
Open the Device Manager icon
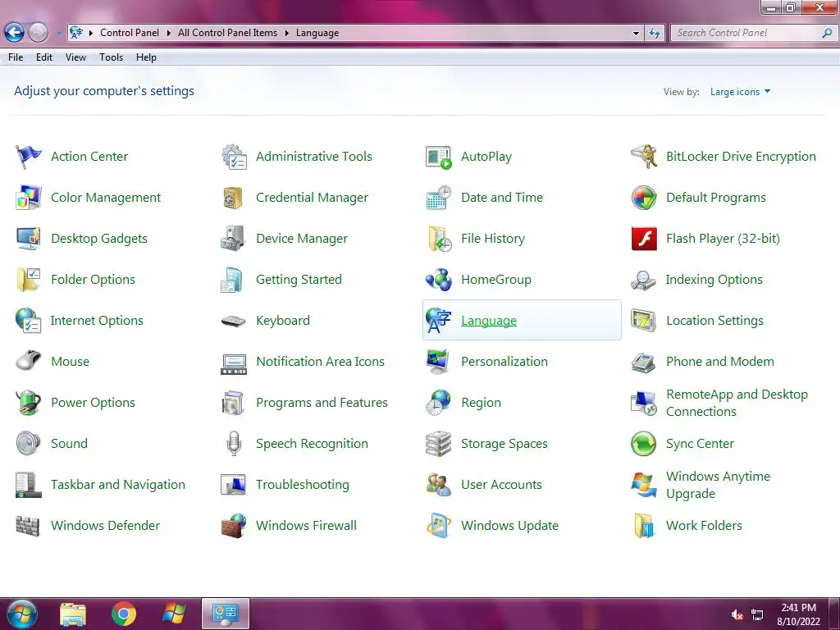(x=234, y=239)
